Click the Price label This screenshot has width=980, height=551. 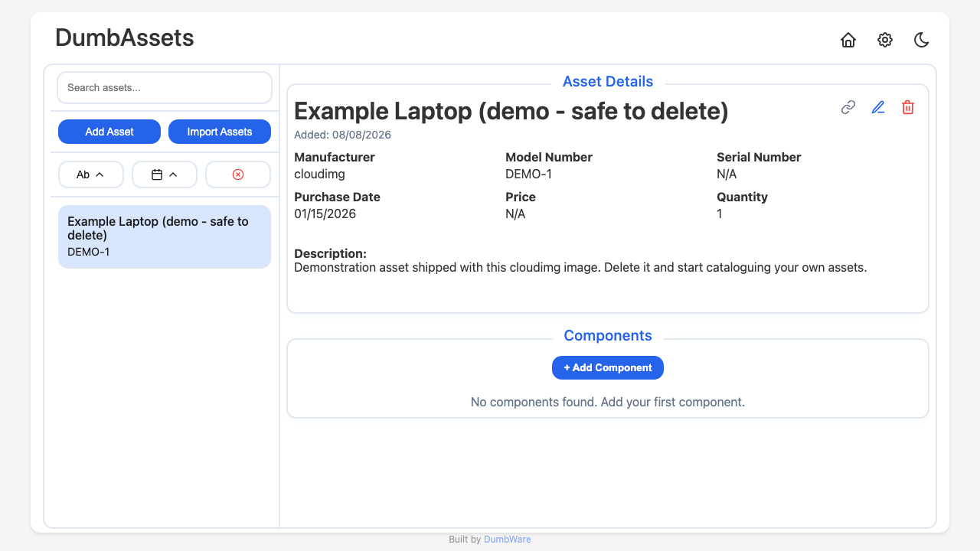coord(521,197)
